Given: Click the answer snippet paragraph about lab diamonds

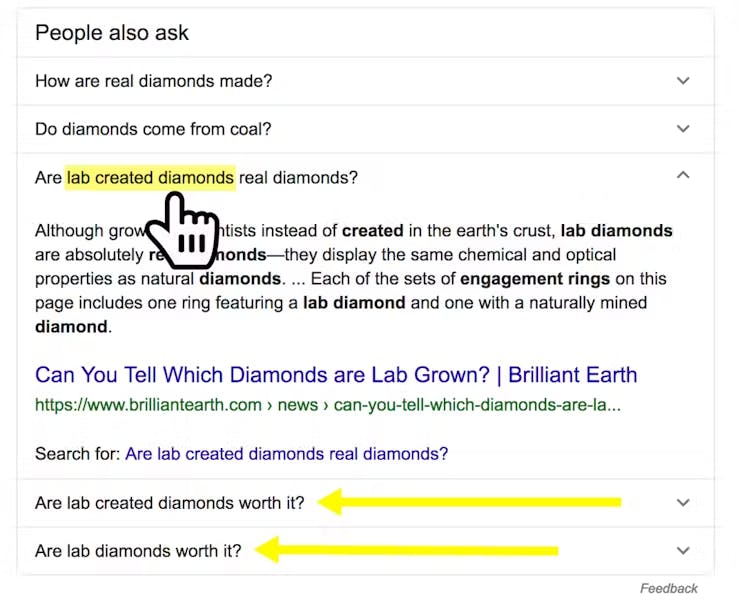Looking at the screenshot, I should [x=352, y=278].
